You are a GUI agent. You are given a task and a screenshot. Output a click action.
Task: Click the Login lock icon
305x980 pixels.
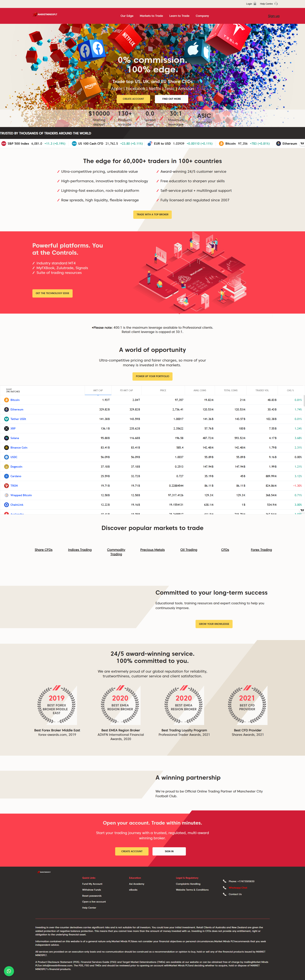(255, 4)
